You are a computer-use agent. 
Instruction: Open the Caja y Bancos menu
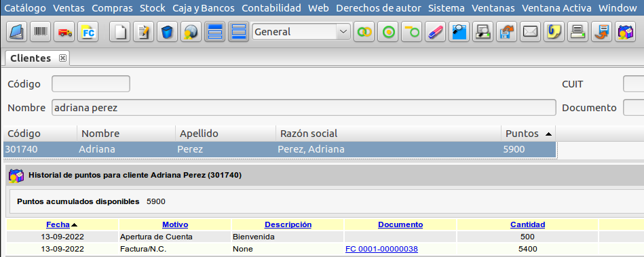point(204,8)
